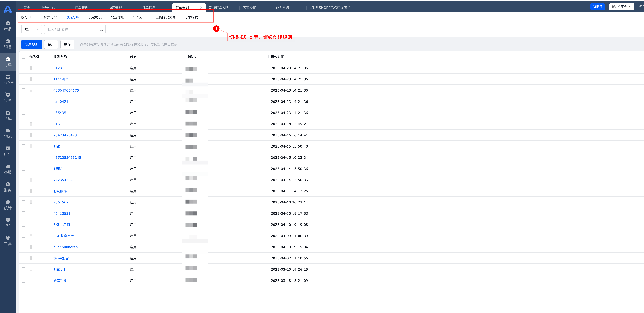Check the box for rule 23423423423
This screenshot has height=313, width=644.
coord(23,135)
